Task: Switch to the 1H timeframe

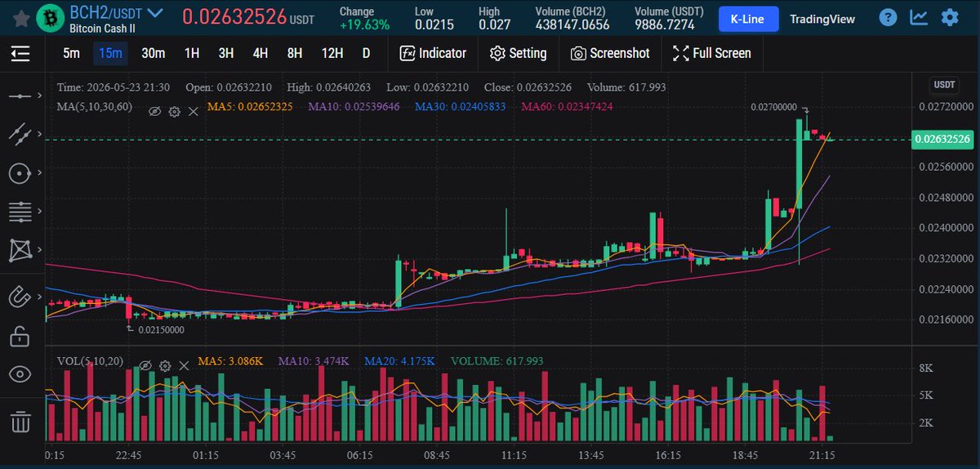Action: (x=192, y=53)
